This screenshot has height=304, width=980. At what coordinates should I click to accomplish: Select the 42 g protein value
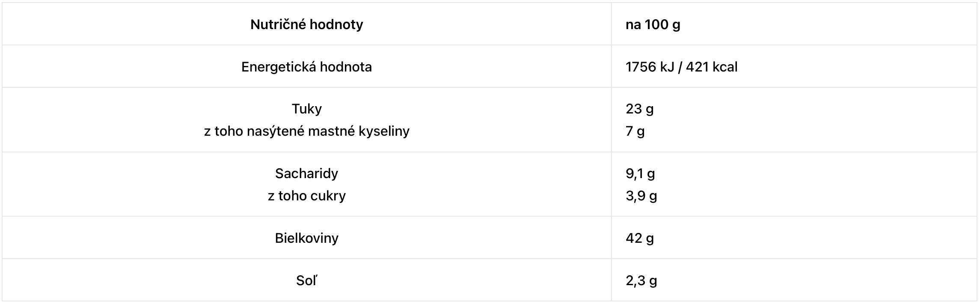639,238
